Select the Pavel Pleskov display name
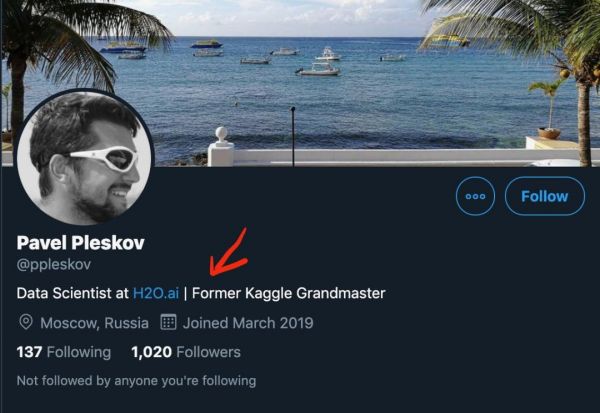600x413 pixels. [81, 243]
